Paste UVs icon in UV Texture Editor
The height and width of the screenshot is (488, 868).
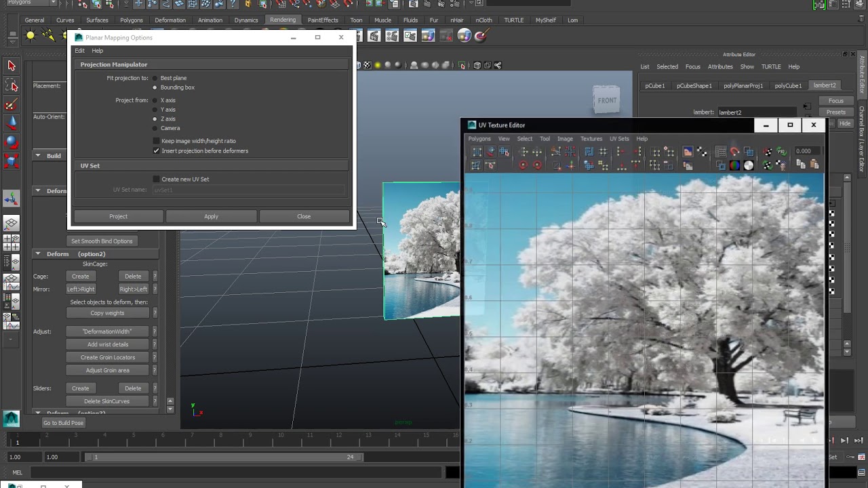[814, 165]
